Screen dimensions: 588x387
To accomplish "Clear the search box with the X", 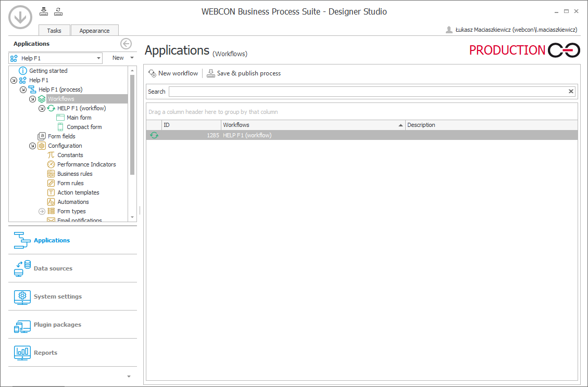I will tap(571, 92).
